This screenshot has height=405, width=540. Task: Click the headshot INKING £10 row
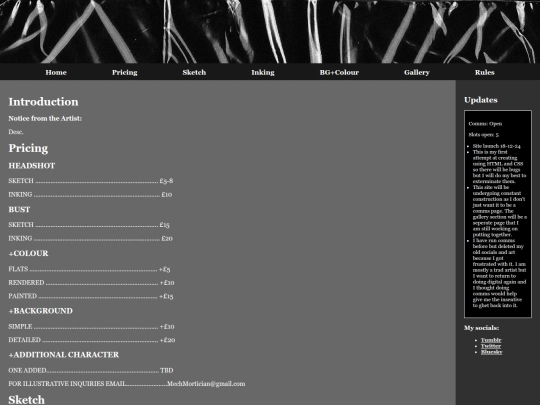[x=90, y=195]
